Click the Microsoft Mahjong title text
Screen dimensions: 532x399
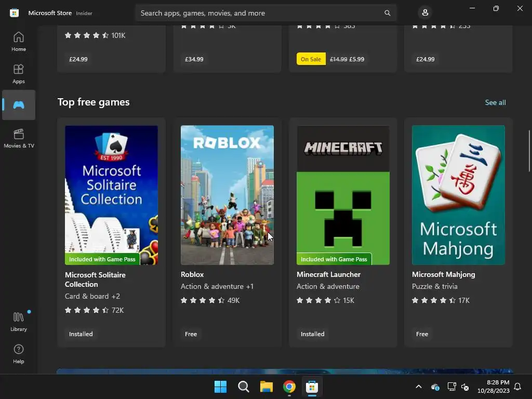(444, 274)
